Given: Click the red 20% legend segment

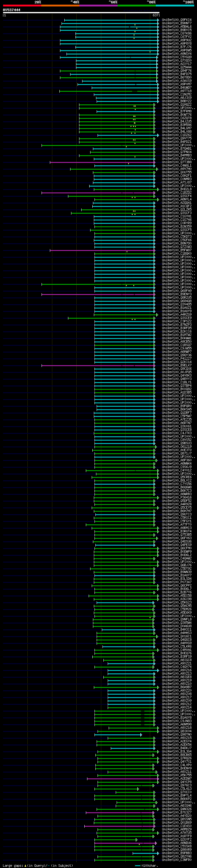Looking at the screenshot, I should pyautogui.click(x=22, y=6).
